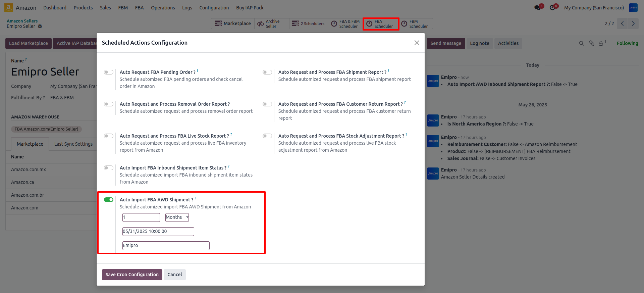Open the chat messages icon
This screenshot has width=644, height=293.
538,8
